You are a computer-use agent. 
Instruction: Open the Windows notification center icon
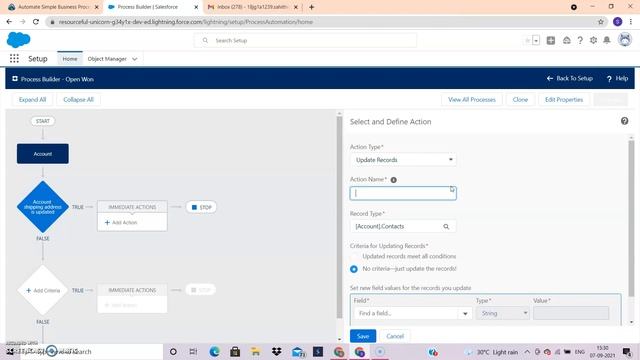(x=627, y=351)
